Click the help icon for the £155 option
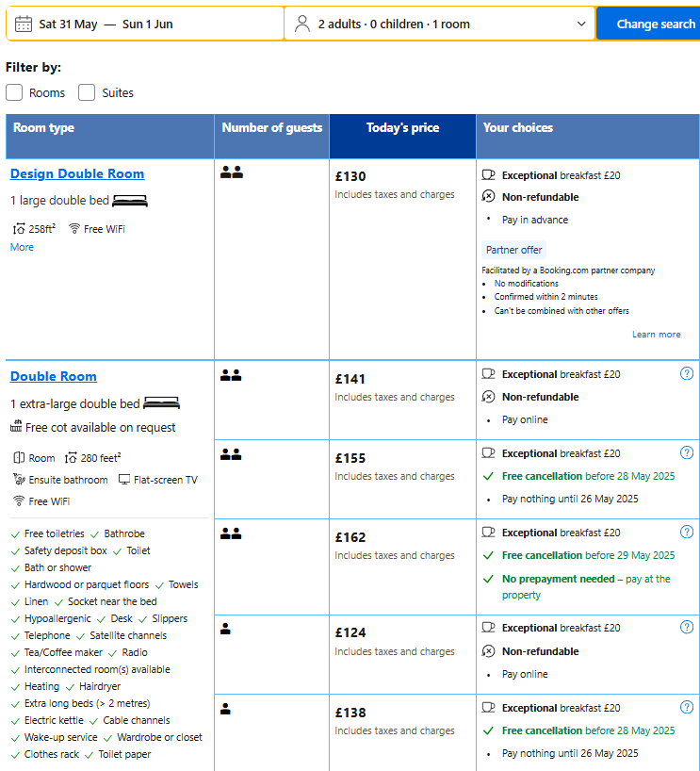This screenshot has width=700, height=771. coord(686,452)
